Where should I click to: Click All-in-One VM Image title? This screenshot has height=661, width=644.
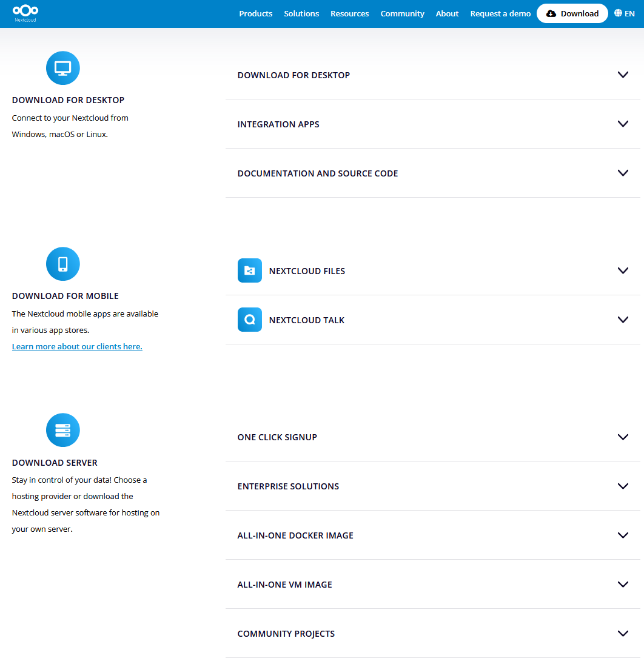(284, 584)
